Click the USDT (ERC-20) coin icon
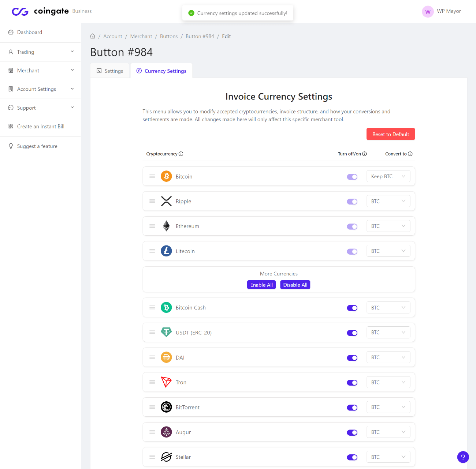Screen dimensions: 476x469 tap(166, 332)
